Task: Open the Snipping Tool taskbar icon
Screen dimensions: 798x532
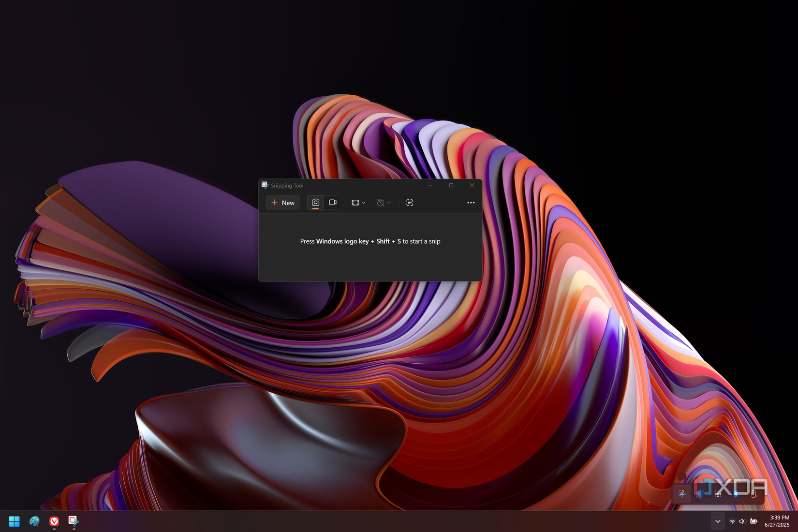Action: 74,521
